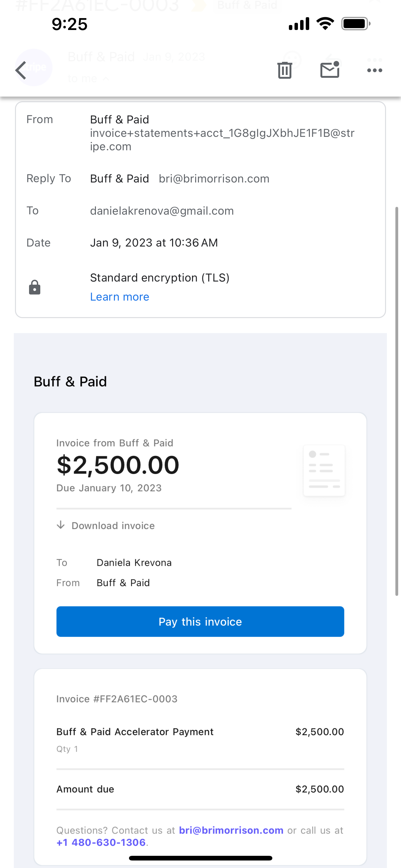Tap the invoice document thumbnail
This screenshot has height=868, width=401.
tap(324, 470)
